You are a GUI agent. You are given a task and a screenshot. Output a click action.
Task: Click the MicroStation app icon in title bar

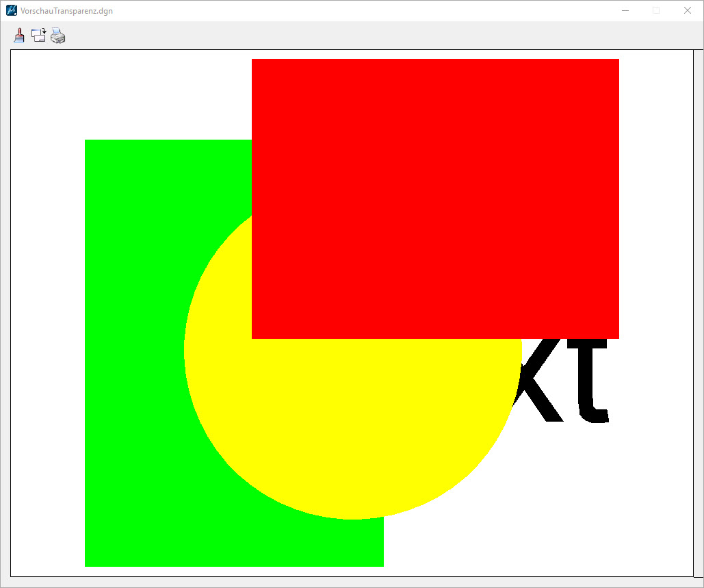click(11, 10)
